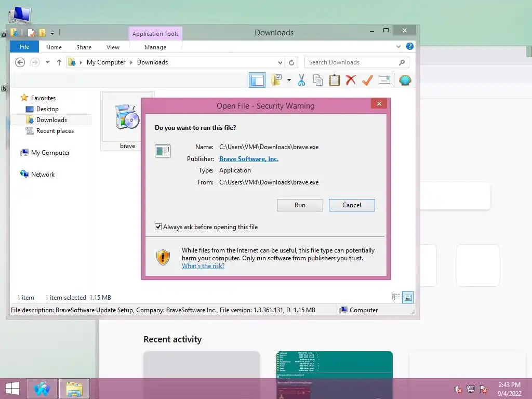Open the Customize Quick Access Toolbar dropdown
This screenshot has width=532, height=399.
52,33
